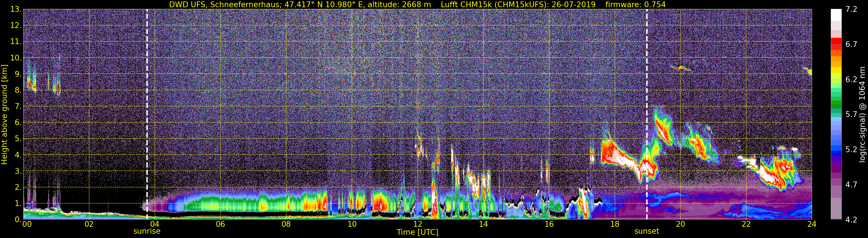Click the cloud streak near 9.5 km at 20 UTC
This screenshot has height=238, width=868.
click(681, 68)
